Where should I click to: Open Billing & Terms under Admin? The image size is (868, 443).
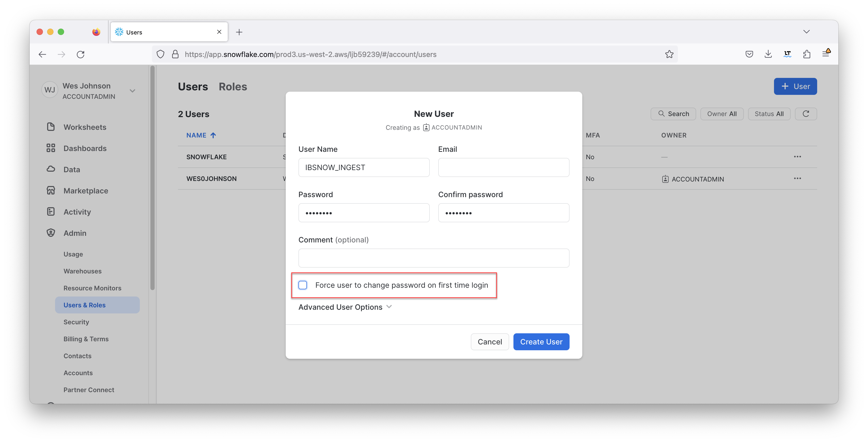[x=86, y=339]
